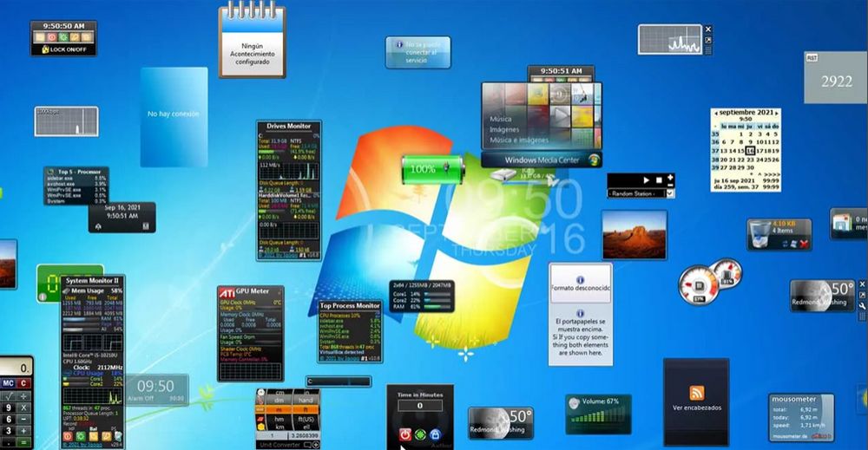868x450 pixels.
Task: Enlarge top-right network graph gadget with size icon
Action: coord(708,40)
